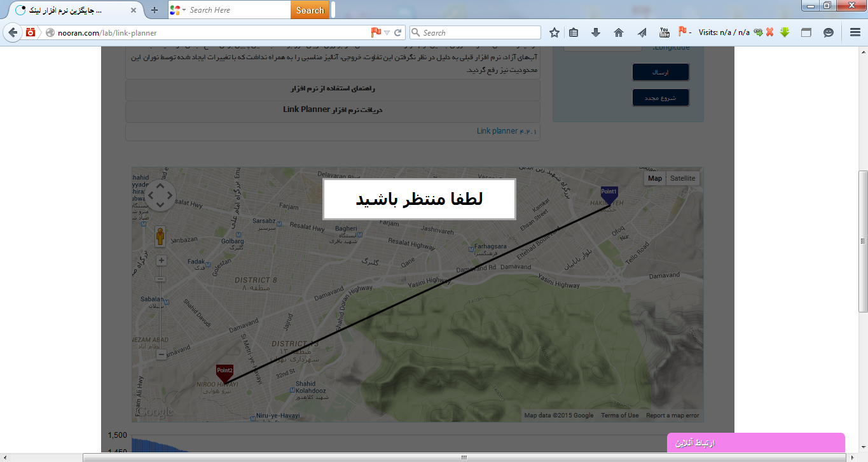Viewport: 868px width, 462px height.
Task: Expand the دریافت نرم افزار Link Planner section
Action: click(x=333, y=110)
